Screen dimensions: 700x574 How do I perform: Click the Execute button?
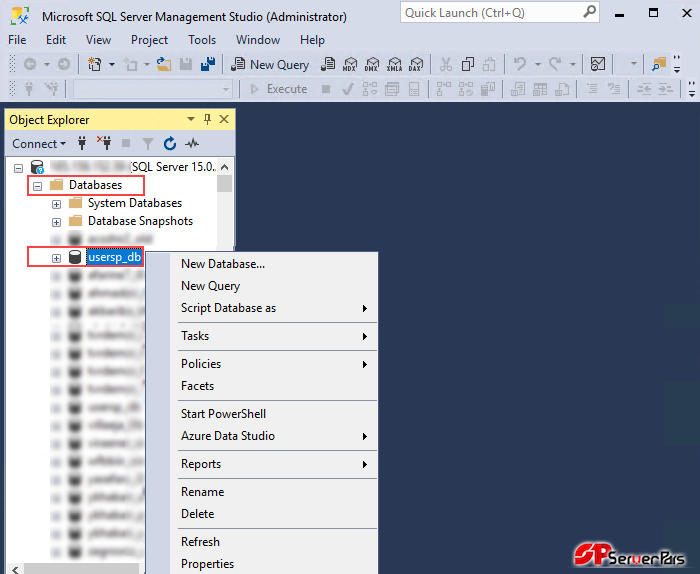[x=279, y=89]
